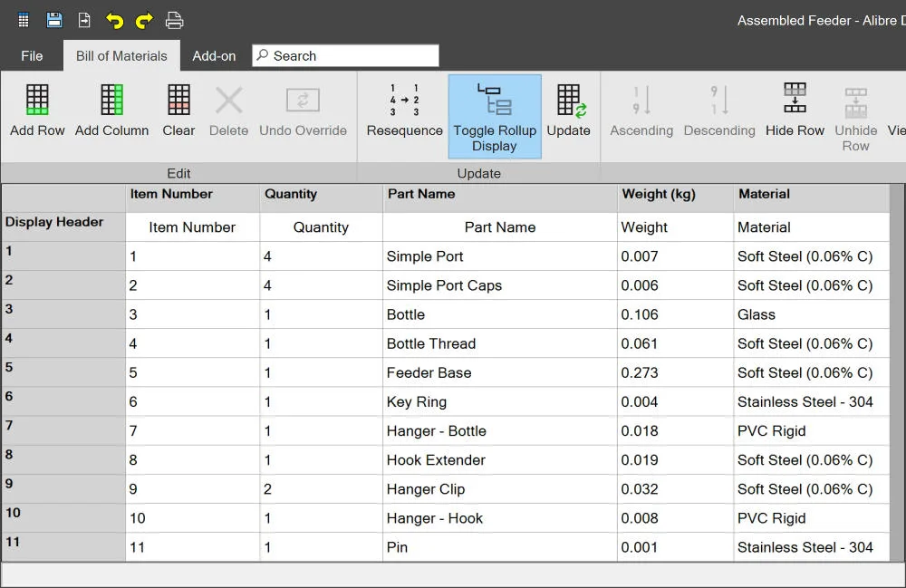Select the 0.273 weight cell
This screenshot has height=588, width=906.
[675, 372]
